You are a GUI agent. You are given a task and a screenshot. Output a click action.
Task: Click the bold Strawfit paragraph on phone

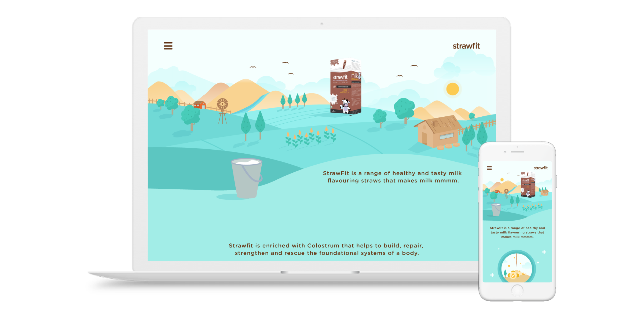pos(517,232)
